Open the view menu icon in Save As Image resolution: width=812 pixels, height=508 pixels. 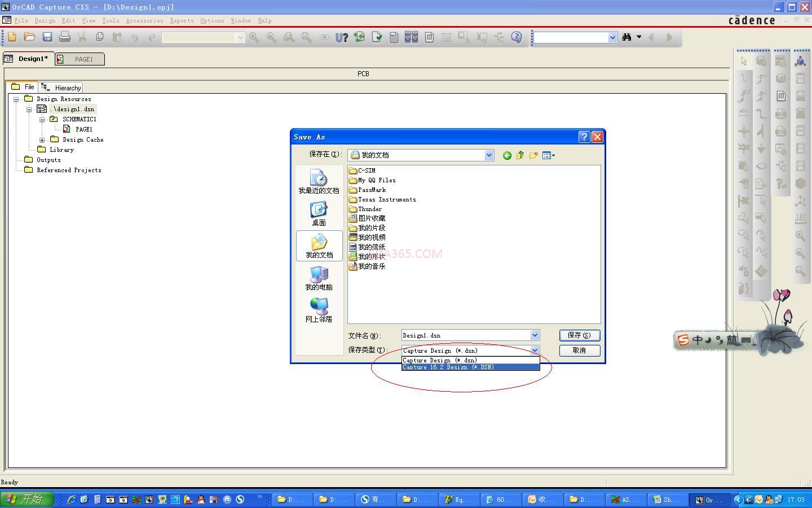point(548,155)
